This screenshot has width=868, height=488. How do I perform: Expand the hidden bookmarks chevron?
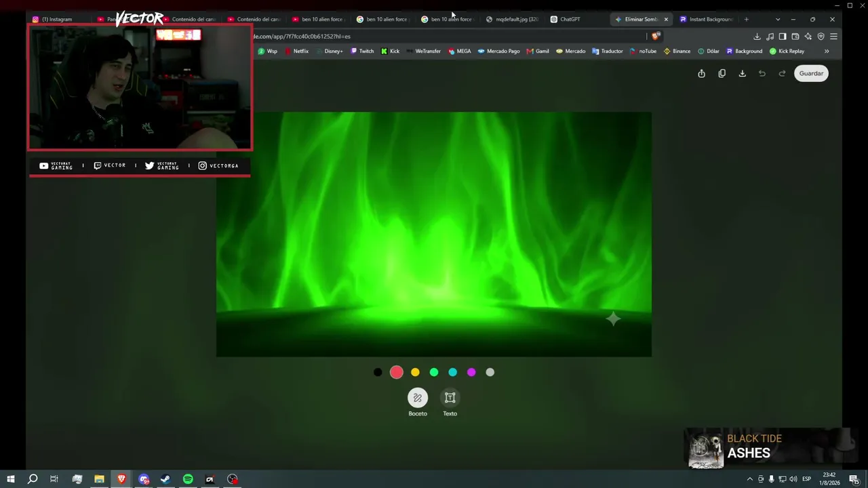(827, 51)
